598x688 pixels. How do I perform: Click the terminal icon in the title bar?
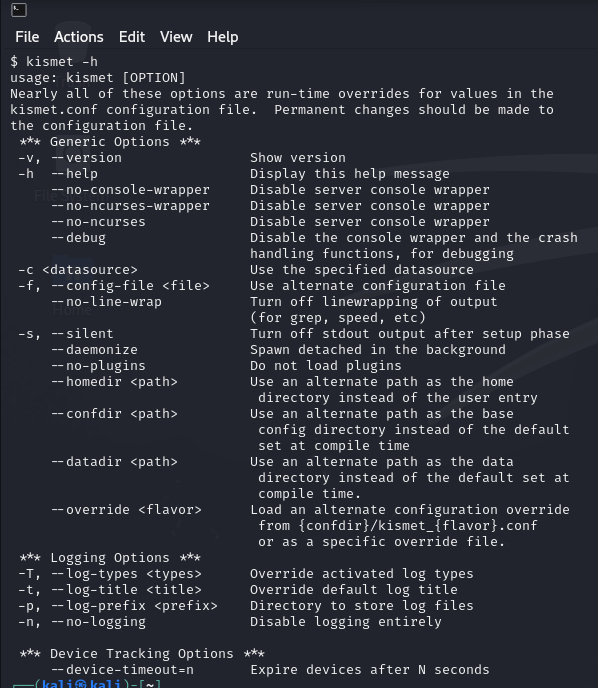19,10
